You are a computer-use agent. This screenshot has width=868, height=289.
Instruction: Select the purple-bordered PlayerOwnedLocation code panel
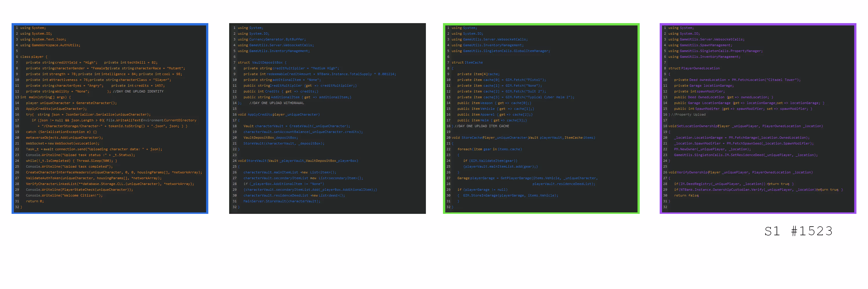pos(758,118)
